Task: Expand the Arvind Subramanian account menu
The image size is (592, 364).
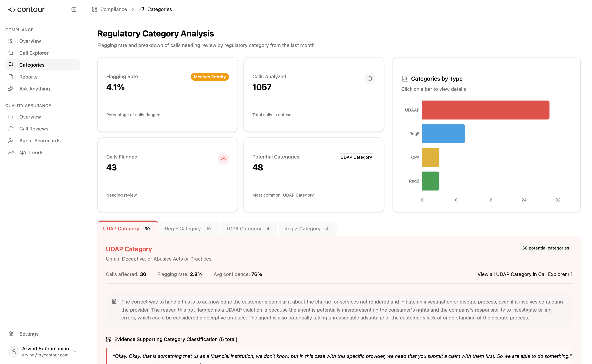Action: [75, 352]
